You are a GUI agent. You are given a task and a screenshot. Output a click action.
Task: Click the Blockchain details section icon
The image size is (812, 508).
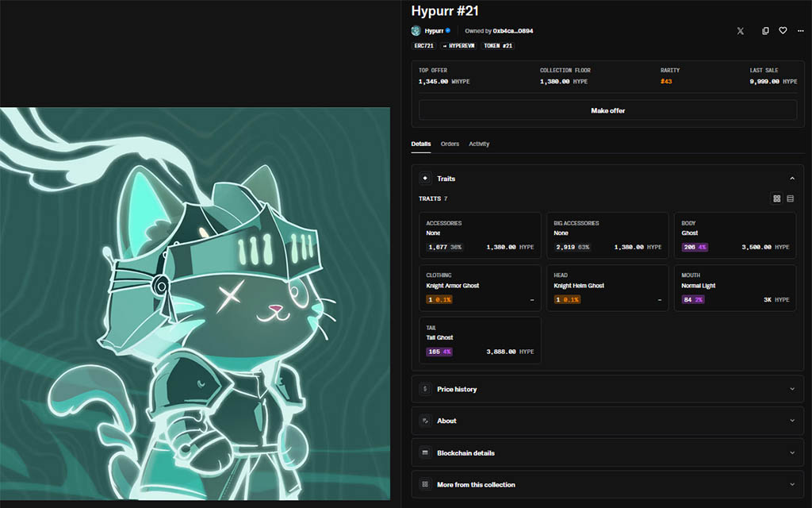(425, 453)
